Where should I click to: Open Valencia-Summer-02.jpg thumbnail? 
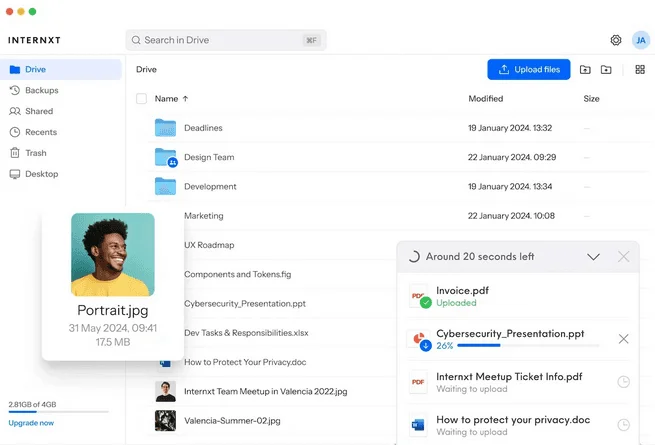(165, 421)
